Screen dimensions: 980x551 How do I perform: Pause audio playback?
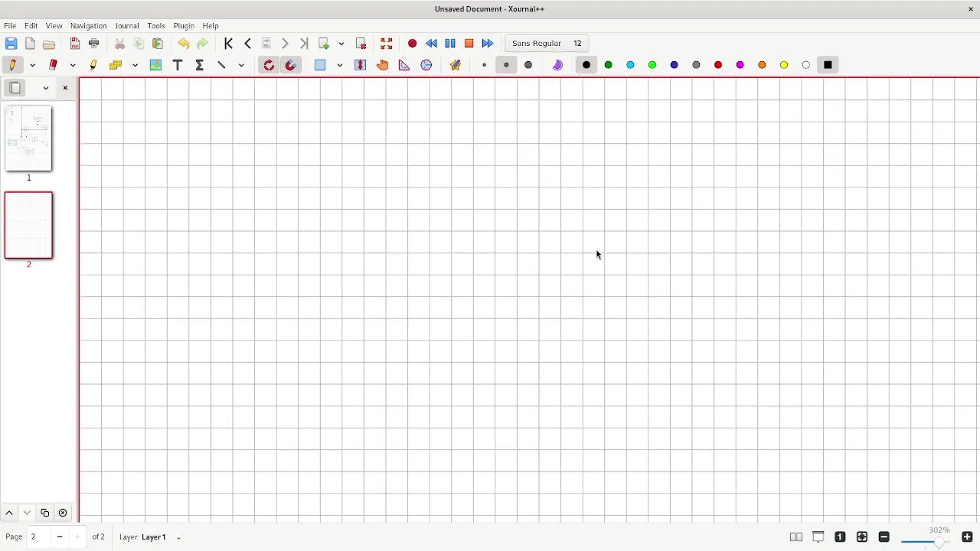[x=450, y=44]
